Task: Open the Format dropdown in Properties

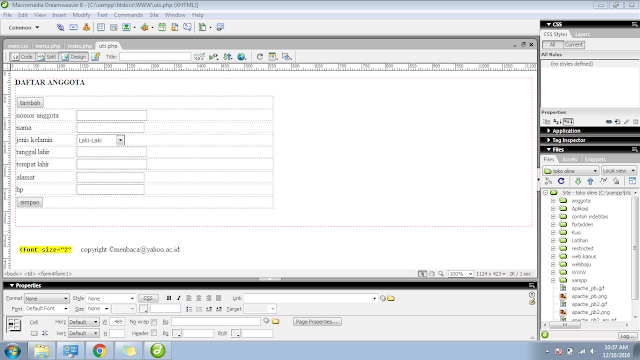Action: (x=46, y=298)
